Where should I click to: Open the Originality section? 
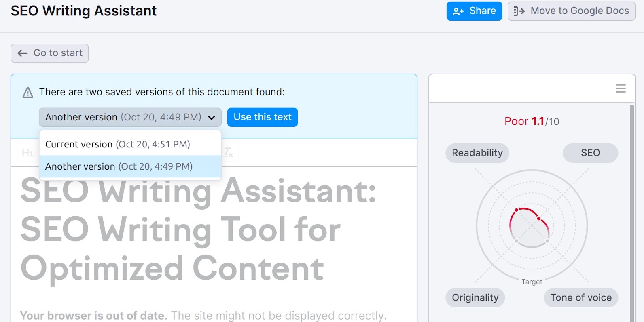click(475, 297)
